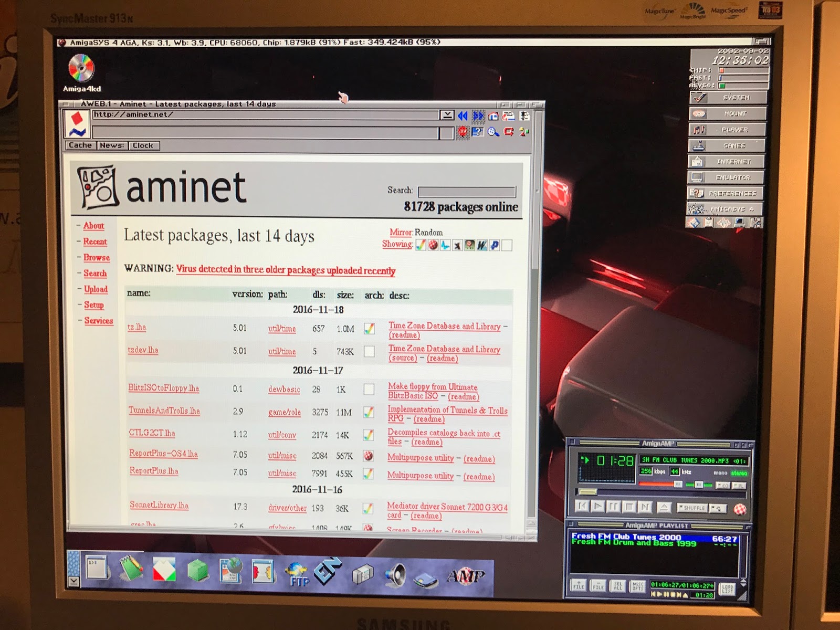Open the GAMES menu in the side panel
840x630 pixels.
[x=727, y=145]
